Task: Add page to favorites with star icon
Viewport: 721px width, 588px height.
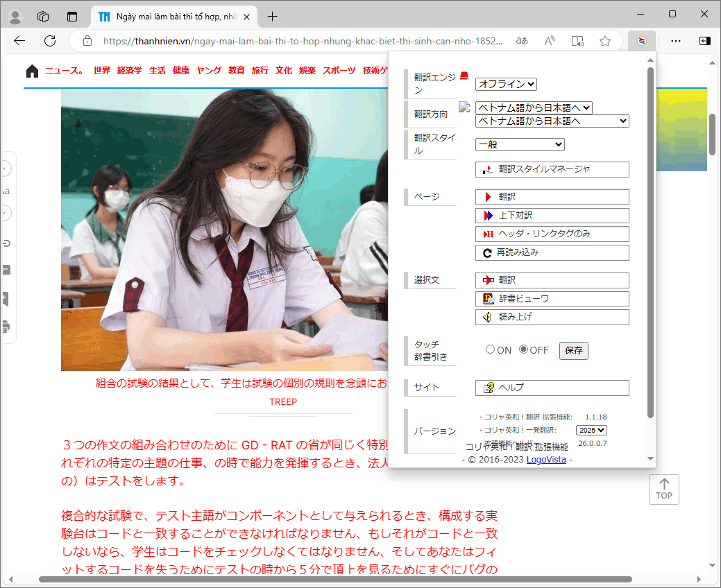Action: coord(605,41)
